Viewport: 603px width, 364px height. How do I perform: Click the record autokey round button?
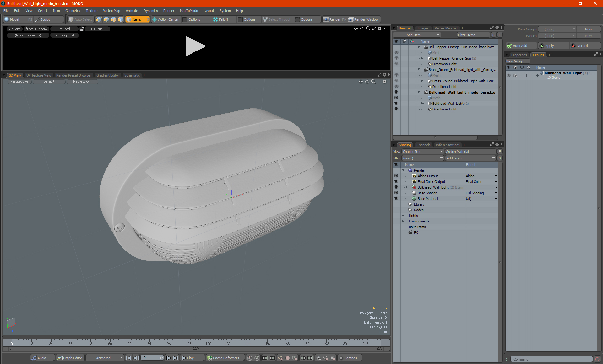(x=287, y=358)
